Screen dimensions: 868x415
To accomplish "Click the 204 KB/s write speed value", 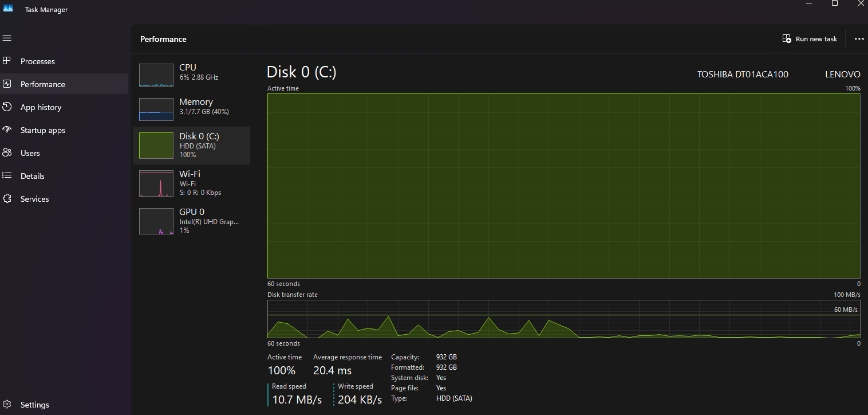I will (360, 400).
